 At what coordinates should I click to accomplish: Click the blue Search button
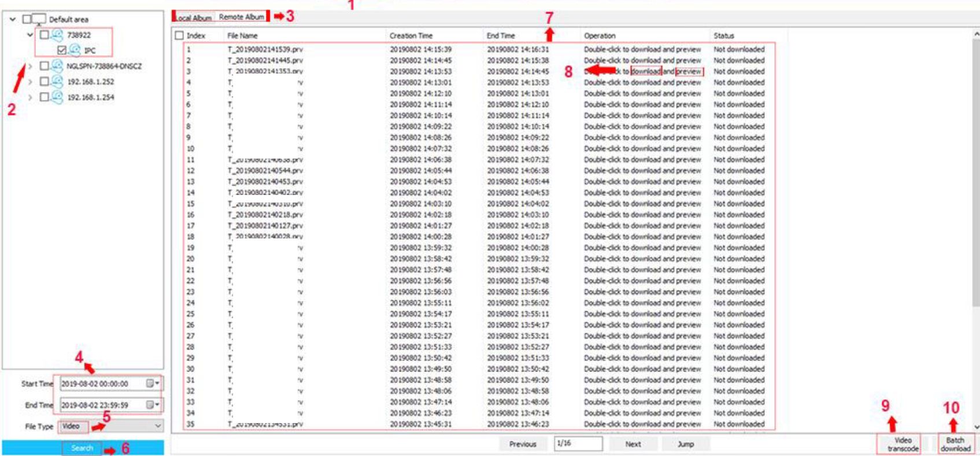pyautogui.click(x=82, y=448)
